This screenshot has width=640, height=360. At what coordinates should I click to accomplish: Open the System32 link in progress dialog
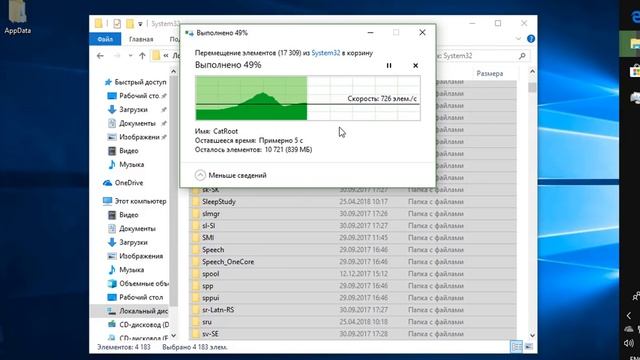coord(325,53)
